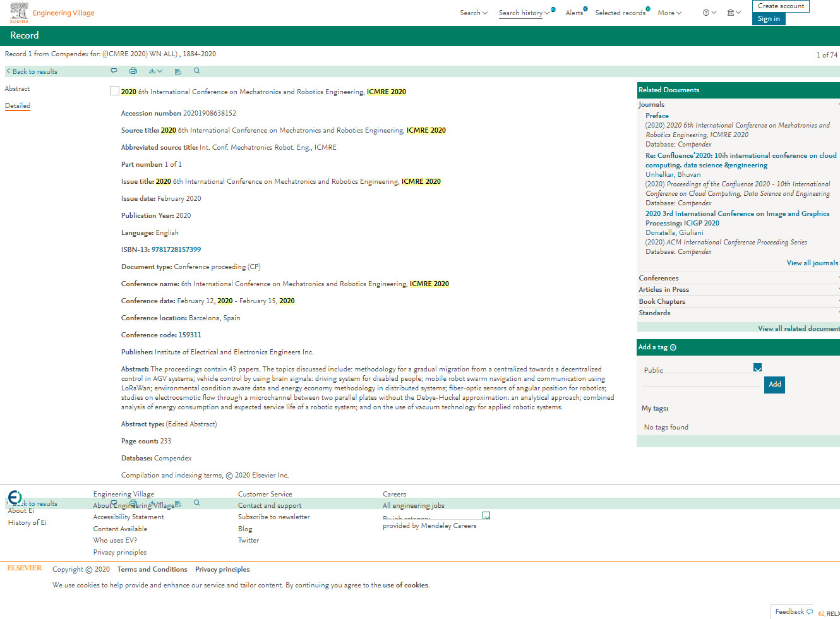The height and width of the screenshot is (619, 840).
Task: Click the Sign in button
Action: click(x=769, y=19)
